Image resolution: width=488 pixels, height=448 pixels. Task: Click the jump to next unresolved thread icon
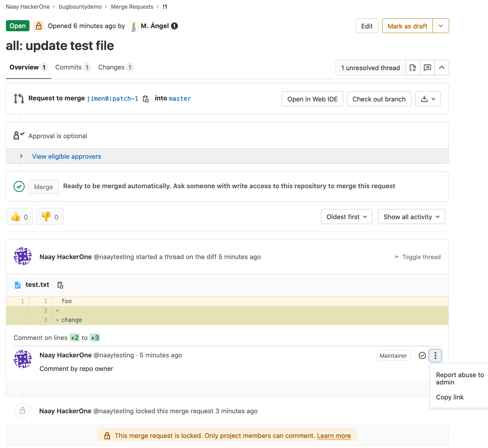(427, 68)
